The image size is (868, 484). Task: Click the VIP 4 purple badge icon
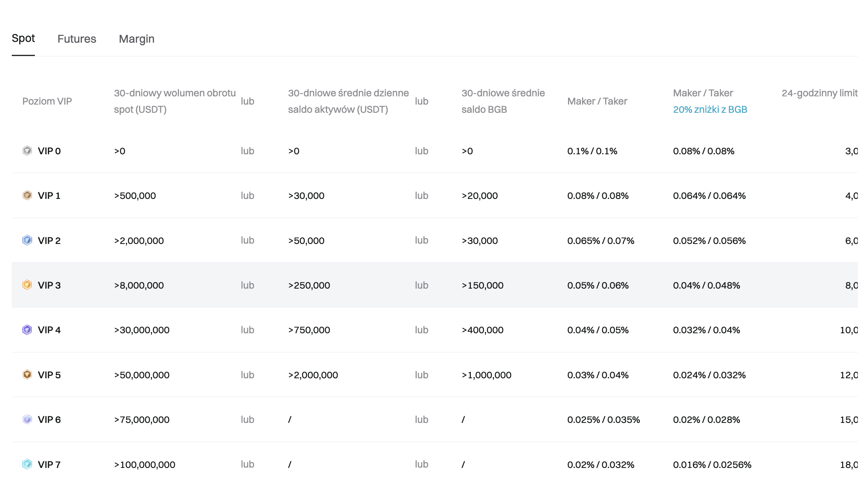pos(27,330)
